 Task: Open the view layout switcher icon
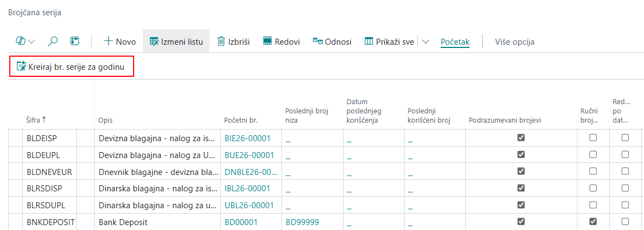[21, 41]
